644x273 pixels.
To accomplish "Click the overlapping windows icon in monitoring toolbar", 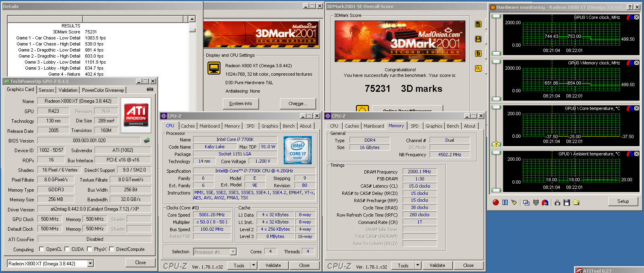I will pyautogui.click(x=526, y=202).
